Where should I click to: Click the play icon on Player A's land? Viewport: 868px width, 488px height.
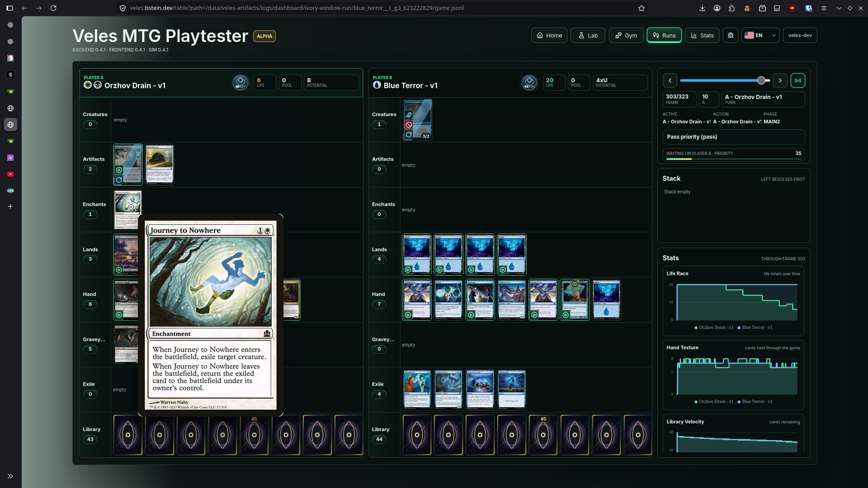pos(119,270)
